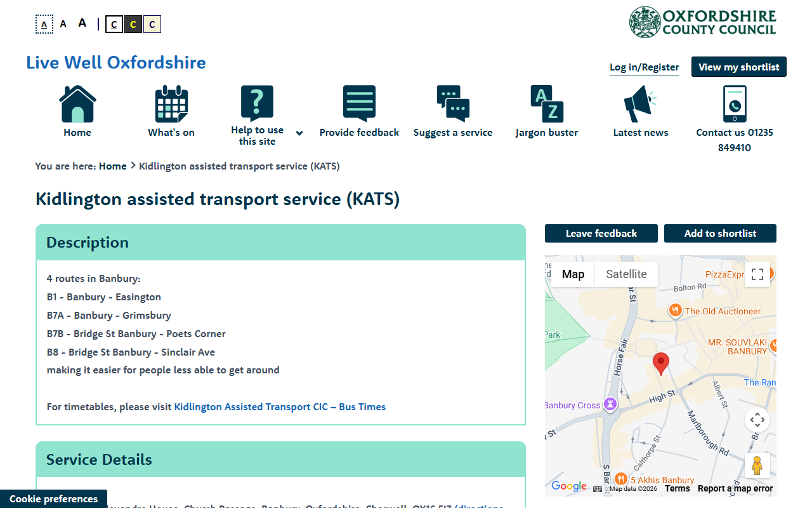
Task: Click the text B7A - Banbury - Grimsbury
Action: [x=109, y=316]
